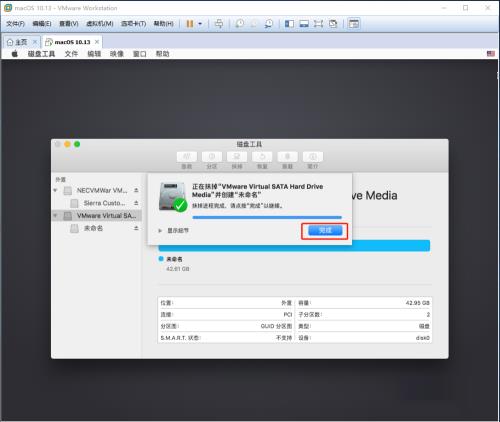Image resolution: width=500 pixels, height=422 pixels.
Task: Expand the 显示细节 (Show Details) disclosure triangle
Action: [160, 231]
